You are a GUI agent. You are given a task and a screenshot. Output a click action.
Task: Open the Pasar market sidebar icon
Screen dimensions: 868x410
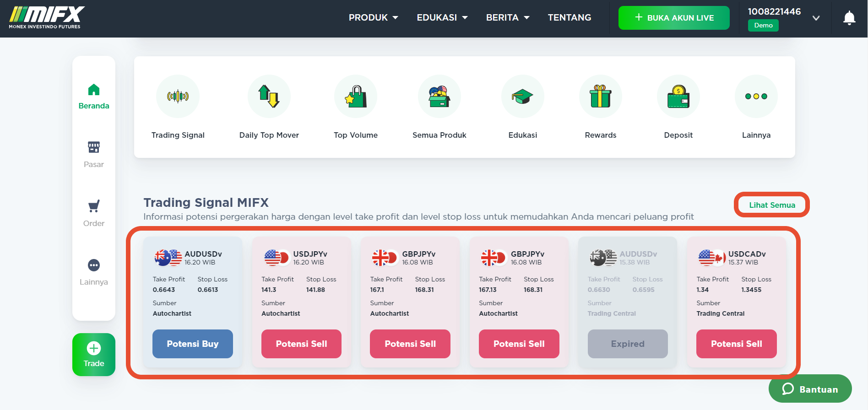click(94, 147)
